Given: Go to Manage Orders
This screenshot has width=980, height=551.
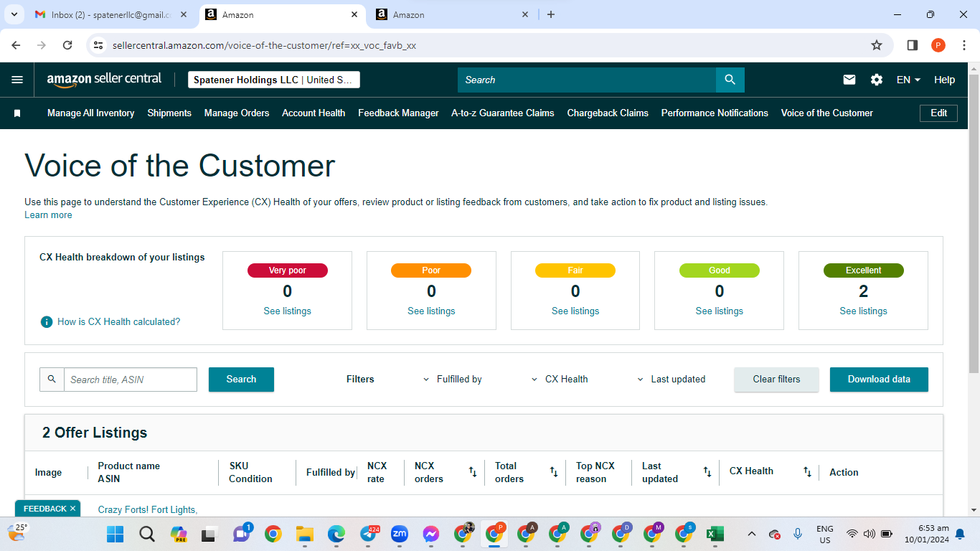Looking at the screenshot, I should (x=237, y=113).
